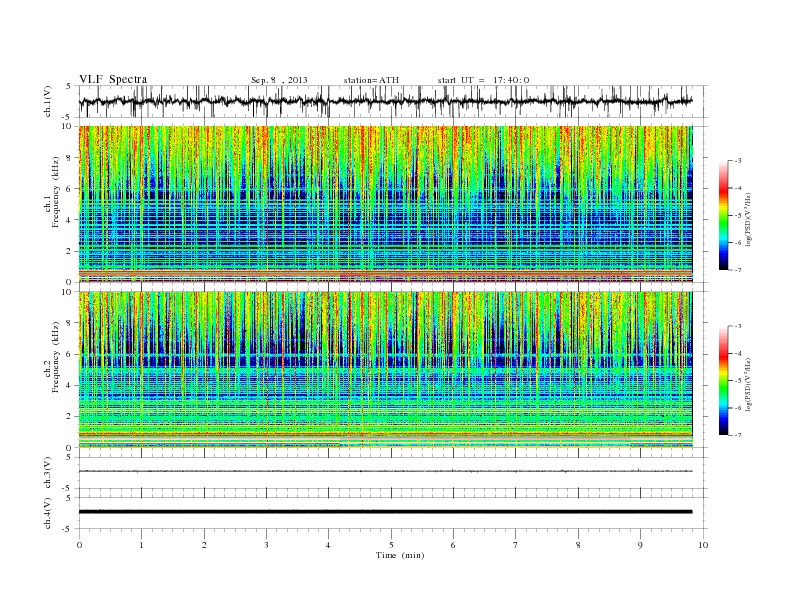Viewport: 792px width, 612px height.
Task: Click the "7" tick on the time axis
Action: tap(516, 545)
